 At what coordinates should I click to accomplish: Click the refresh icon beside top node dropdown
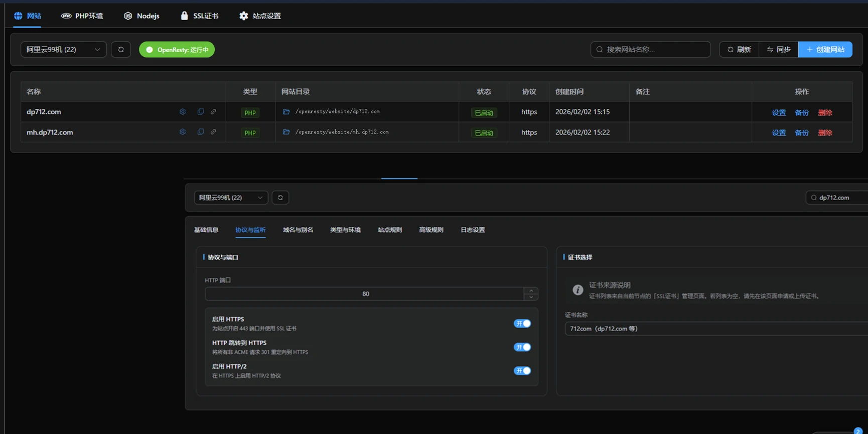pos(121,50)
